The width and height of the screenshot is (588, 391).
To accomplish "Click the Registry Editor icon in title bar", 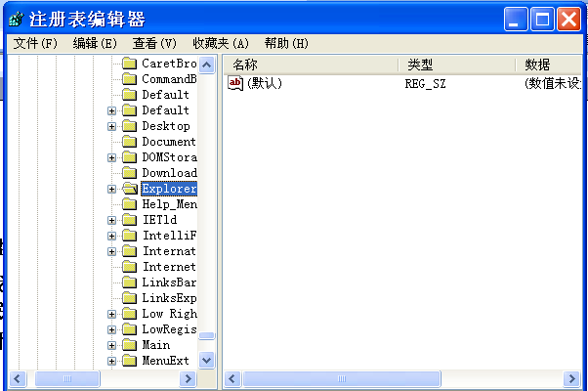I will [16, 19].
